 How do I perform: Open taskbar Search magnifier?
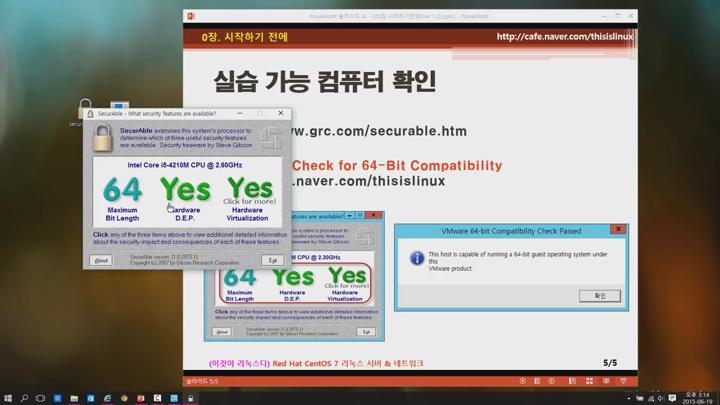24,398
